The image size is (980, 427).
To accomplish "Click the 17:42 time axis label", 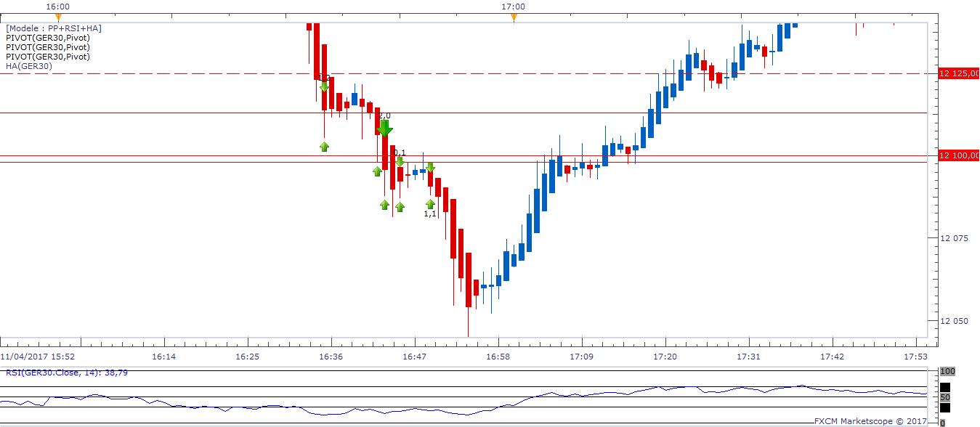I will 833,357.
